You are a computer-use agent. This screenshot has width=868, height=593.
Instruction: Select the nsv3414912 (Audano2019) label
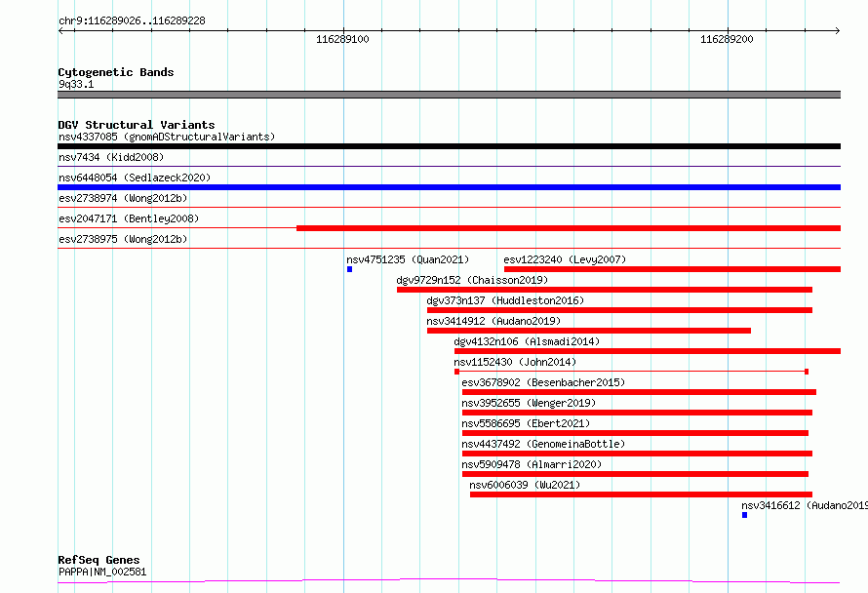point(493,321)
